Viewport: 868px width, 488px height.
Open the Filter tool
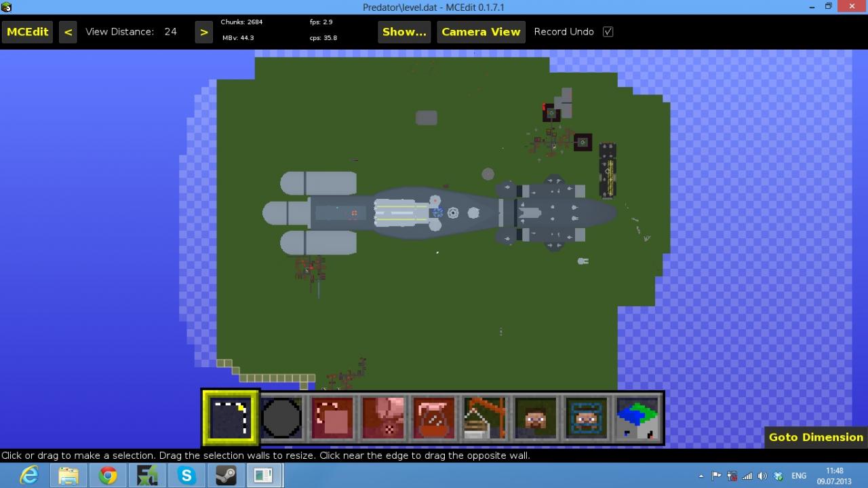(433, 417)
